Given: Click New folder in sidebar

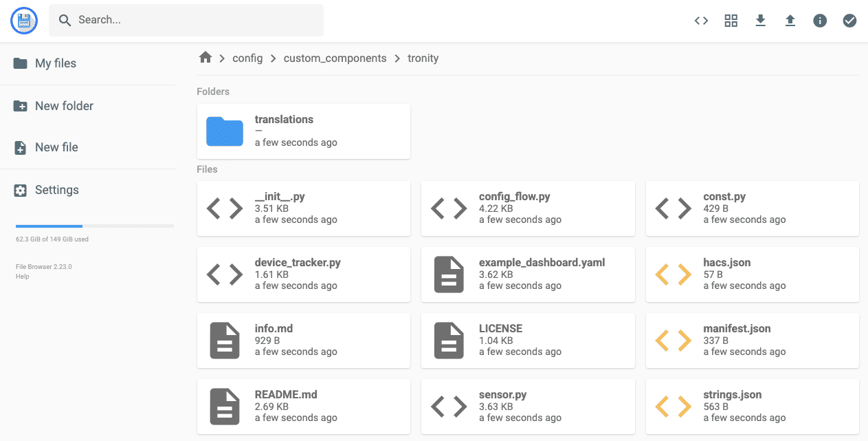Looking at the screenshot, I should point(63,106).
